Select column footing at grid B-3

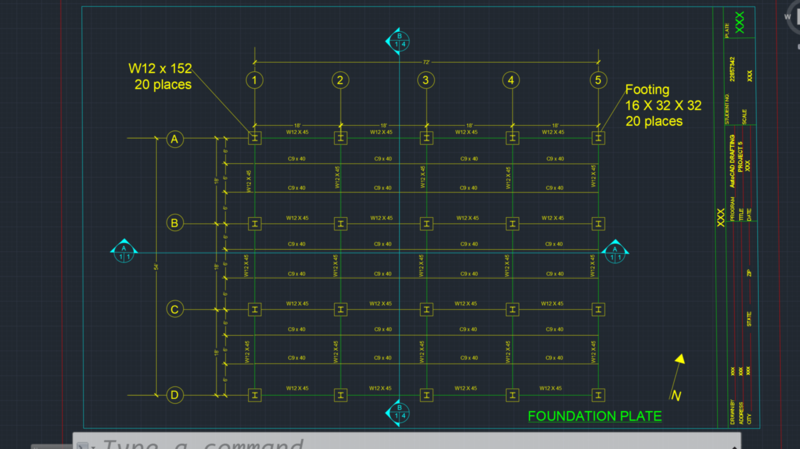coord(427,223)
